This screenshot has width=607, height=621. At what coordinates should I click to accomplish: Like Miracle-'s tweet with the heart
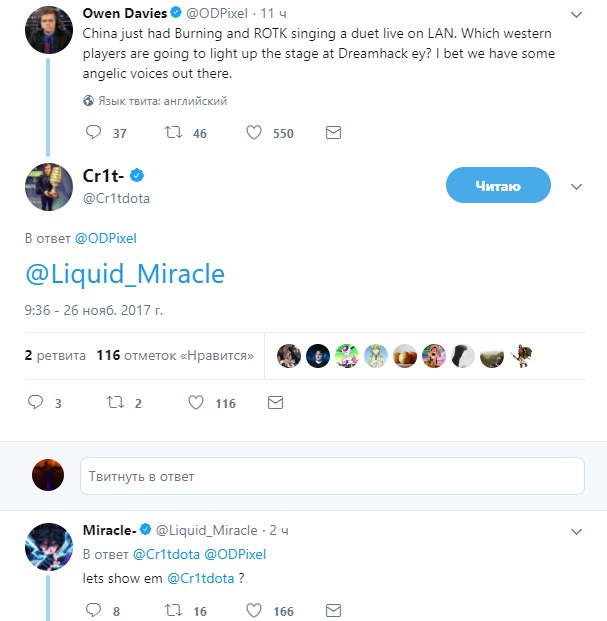click(254, 610)
